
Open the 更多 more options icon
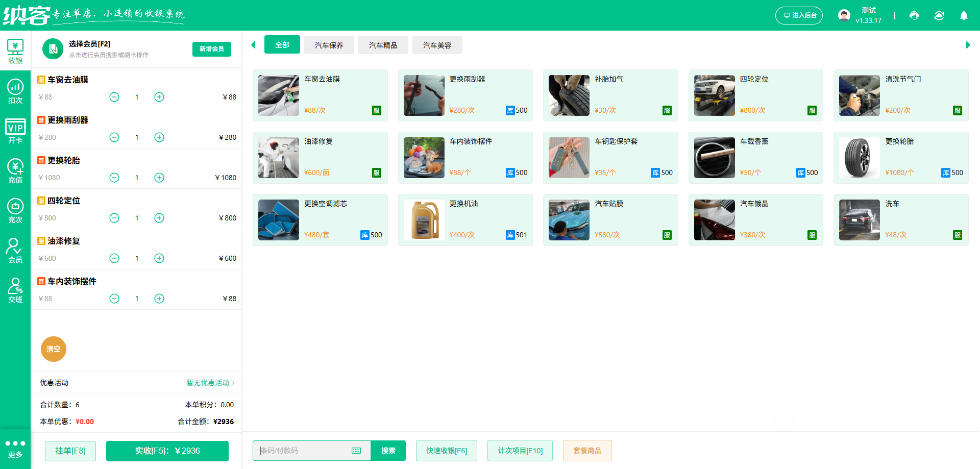point(15,448)
